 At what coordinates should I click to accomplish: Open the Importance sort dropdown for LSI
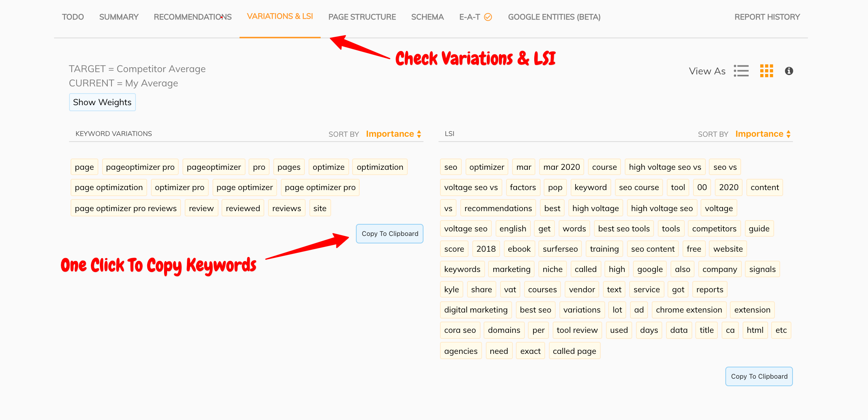[759, 134]
